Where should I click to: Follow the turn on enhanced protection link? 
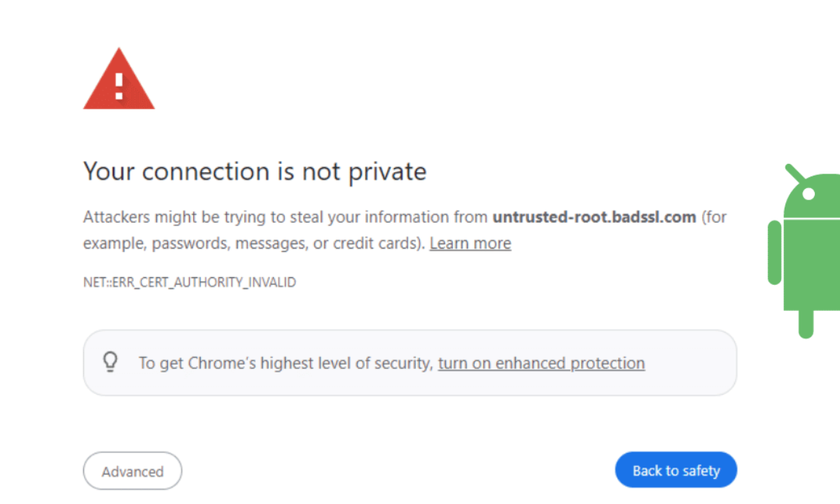(x=541, y=363)
